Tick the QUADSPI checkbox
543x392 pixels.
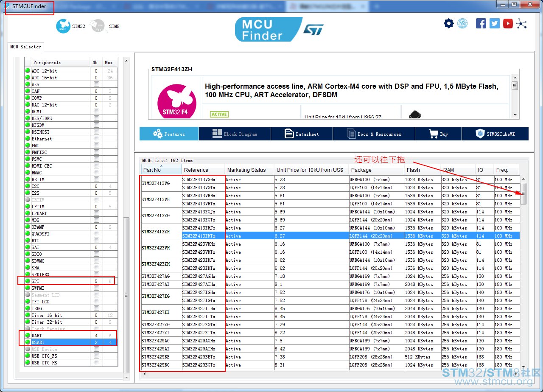coord(96,234)
